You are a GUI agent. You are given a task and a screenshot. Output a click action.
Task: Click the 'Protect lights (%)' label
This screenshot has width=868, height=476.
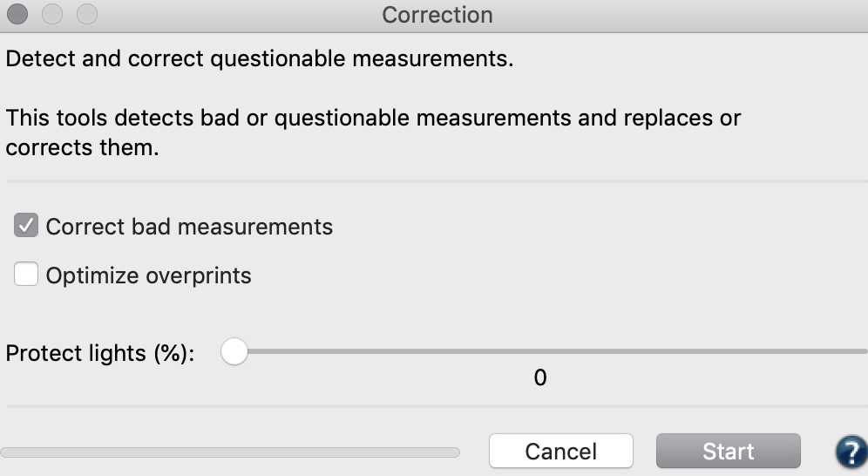(101, 353)
